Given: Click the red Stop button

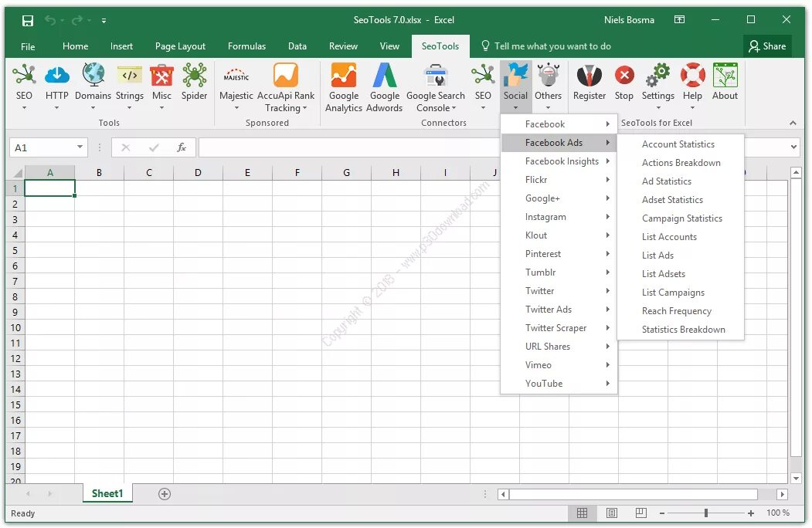Looking at the screenshot, I should click(624, 82).
